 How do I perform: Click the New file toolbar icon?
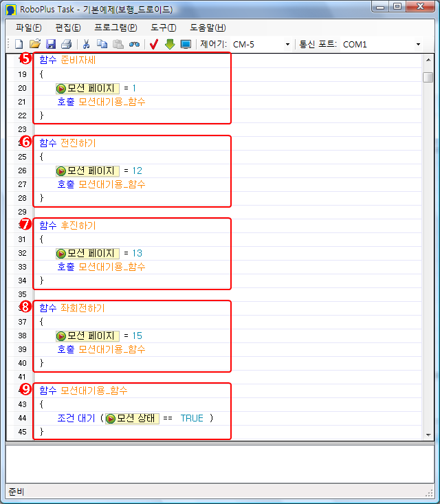19,44
